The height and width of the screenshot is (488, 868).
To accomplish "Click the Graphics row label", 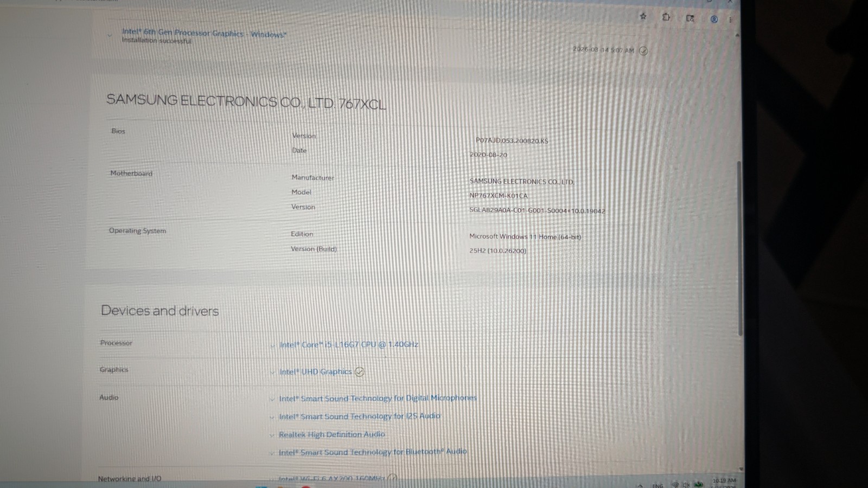I will (x=114, y=369).
